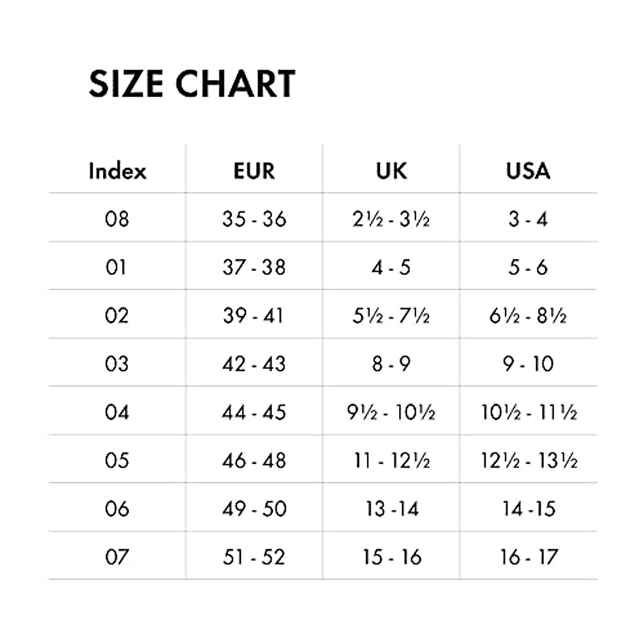Select EUR size 51 - 52 cell
644x644 pixels.
pos(254,557)
